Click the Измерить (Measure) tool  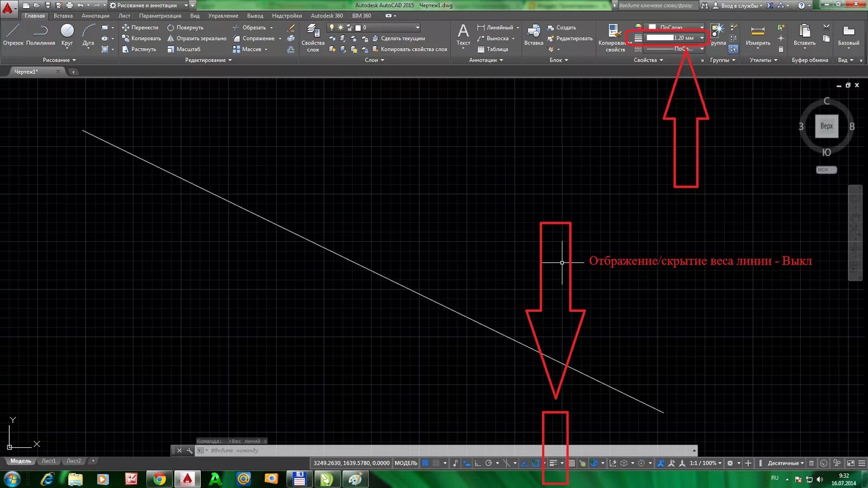758,35
